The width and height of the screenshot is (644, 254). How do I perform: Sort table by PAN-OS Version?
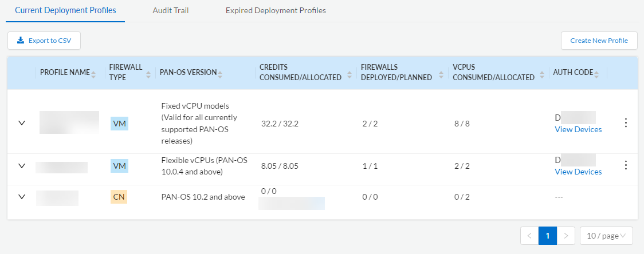pyautogui.click(x=220, y=73)
